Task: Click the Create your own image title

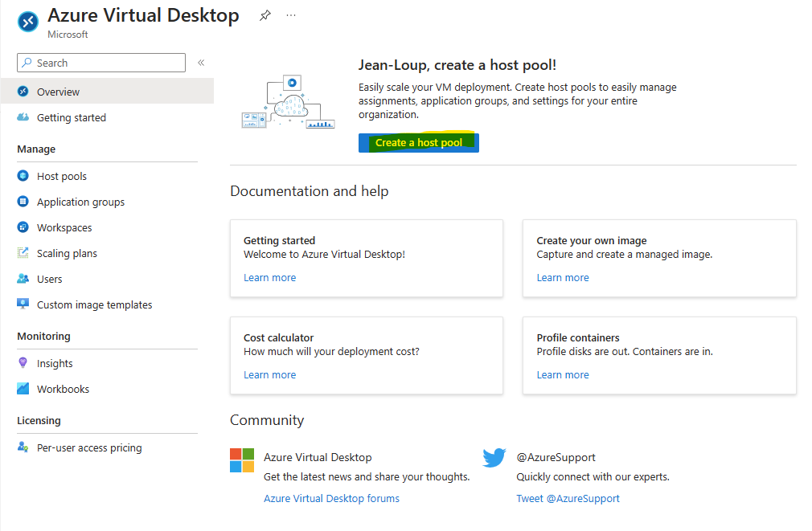Action: 592,241
